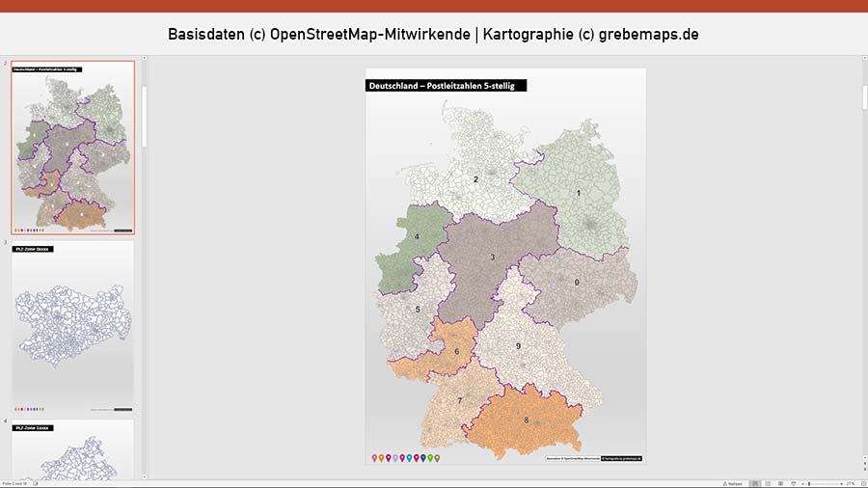Screen dimensions: 868x488
Task: Open zoom percentage dialog in status bar
Action: (x=851, y=483)
